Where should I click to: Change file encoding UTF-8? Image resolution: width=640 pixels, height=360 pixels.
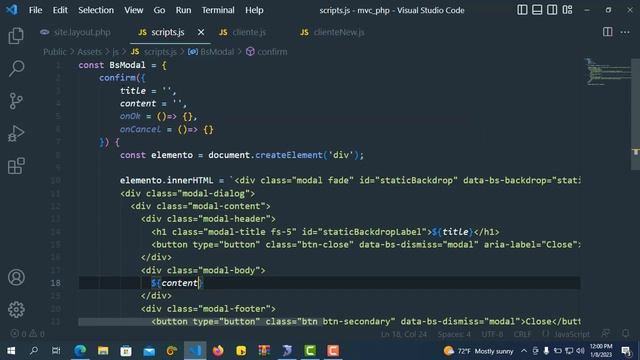(x=492, y=334)
